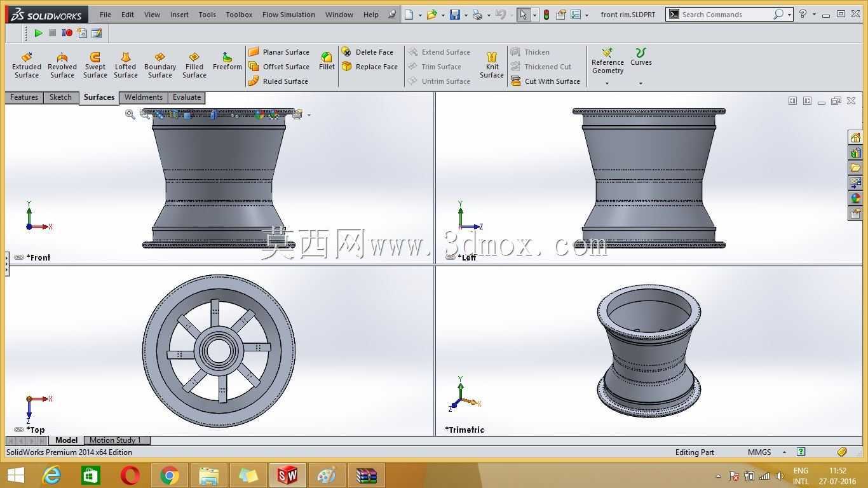
Task: Apply the Fillet tool
Action: pyautogui.click(x=327, y=62)
